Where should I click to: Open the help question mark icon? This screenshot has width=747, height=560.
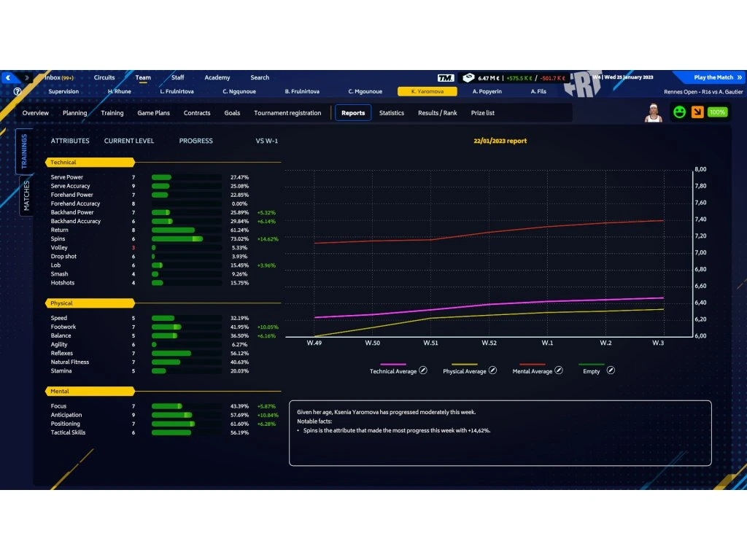pyautogui.click(x=18, y=91)
